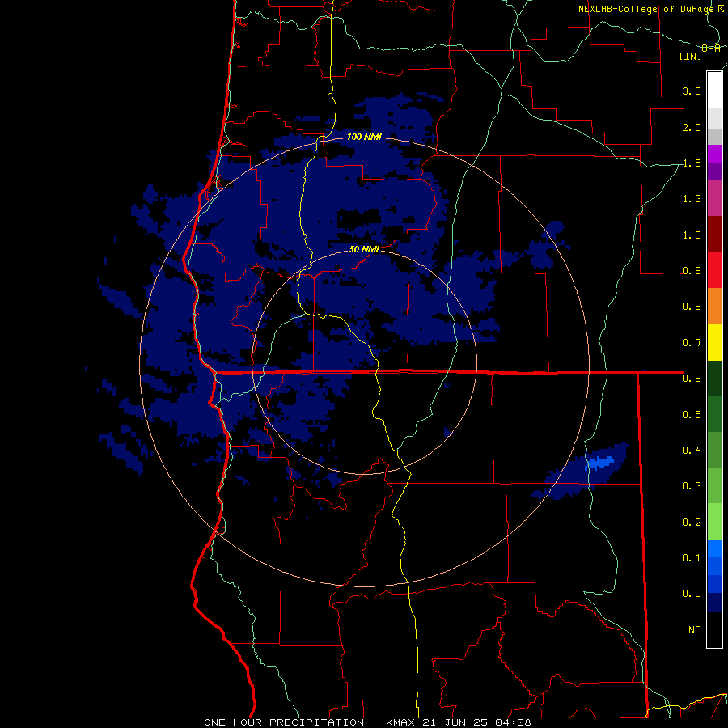The height and width of the screenshot is (728, 728).
Task: Click the OHA product label
Action: (710, 48)
